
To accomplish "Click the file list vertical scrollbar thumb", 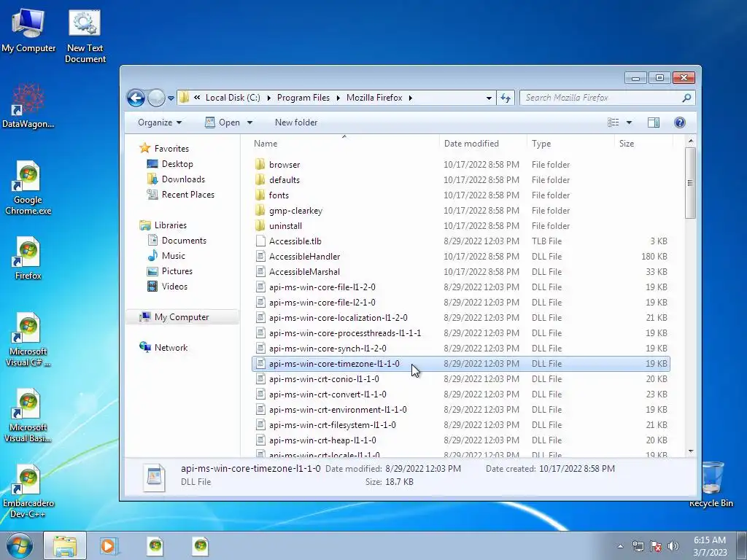I will (x=690, y=183).
